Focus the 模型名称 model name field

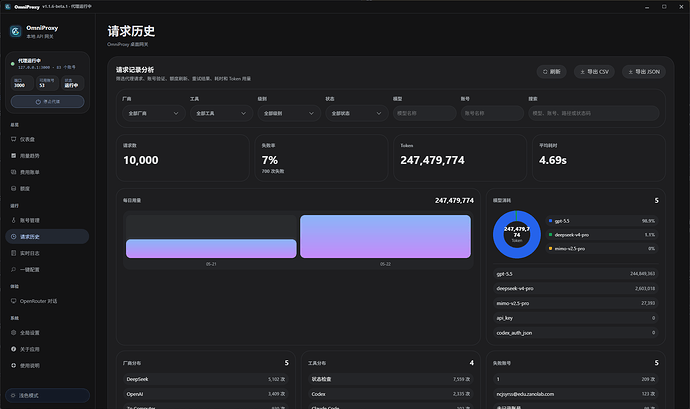[x=425, y=113]
